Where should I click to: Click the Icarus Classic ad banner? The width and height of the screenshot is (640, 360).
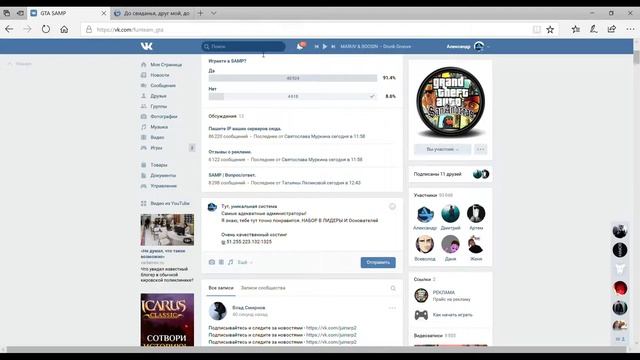tap(167, 320)
